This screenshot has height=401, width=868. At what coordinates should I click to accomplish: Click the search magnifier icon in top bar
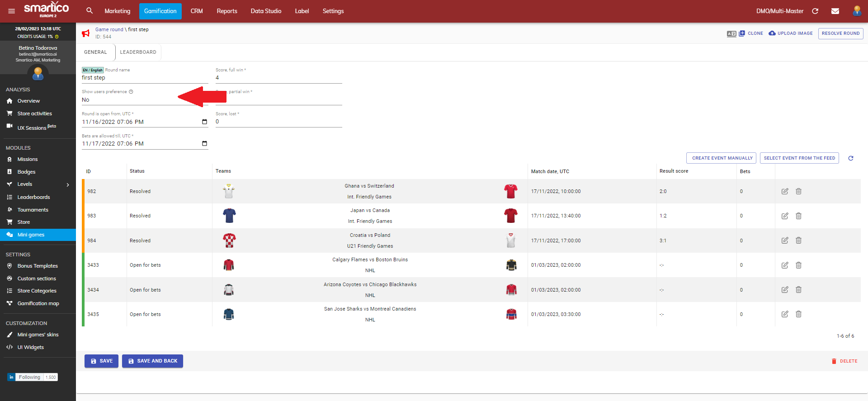90,11
